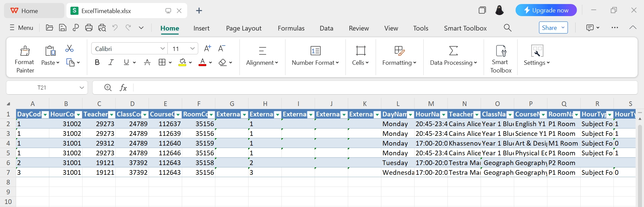This screenshot has width=644, height=207.
Task: Click the Save icon in toolbar
Action: (63, 28)
